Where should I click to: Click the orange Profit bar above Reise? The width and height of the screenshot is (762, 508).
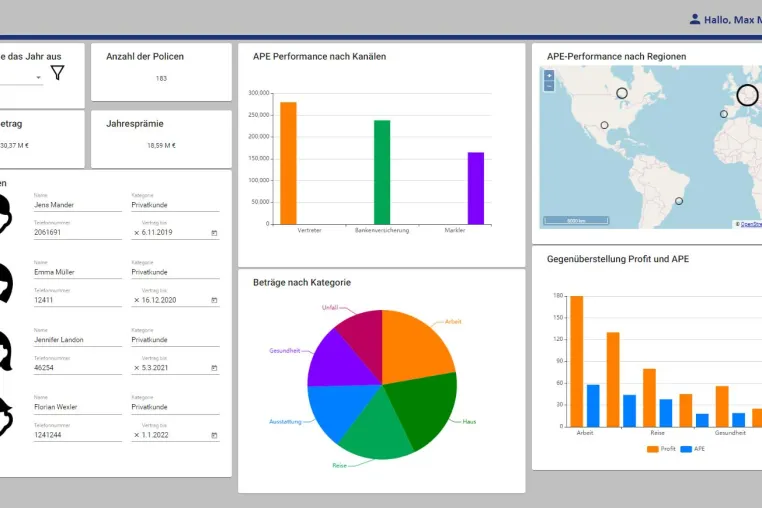click(649, 398)
